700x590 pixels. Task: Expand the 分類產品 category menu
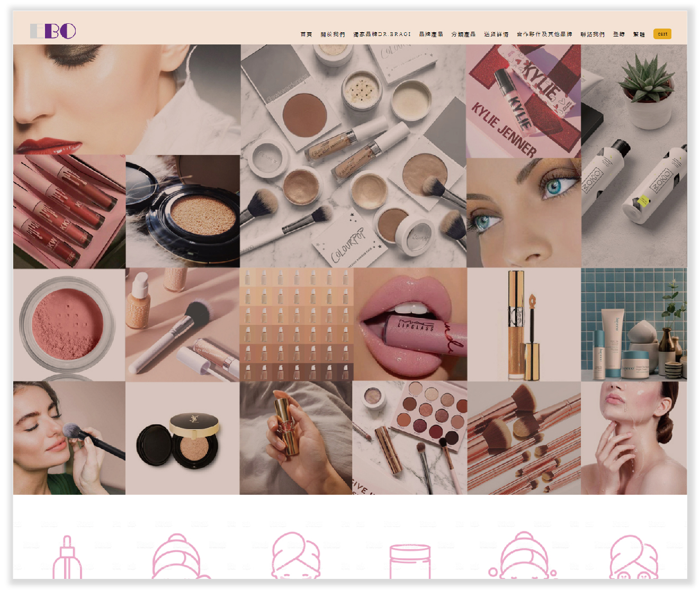(463, 34)
